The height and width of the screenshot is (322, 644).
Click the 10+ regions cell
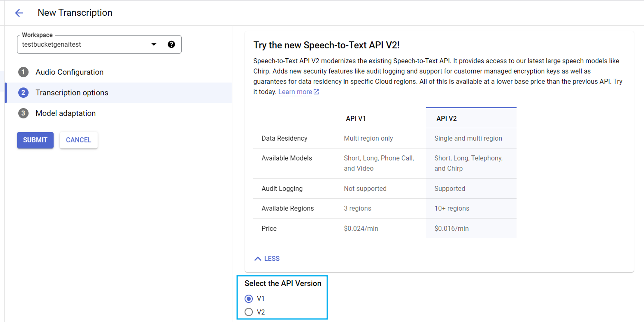click(x=452, y=209)
